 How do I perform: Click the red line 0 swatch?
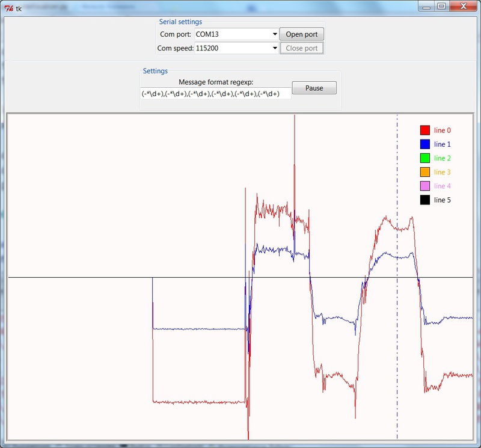pos(424,130)
